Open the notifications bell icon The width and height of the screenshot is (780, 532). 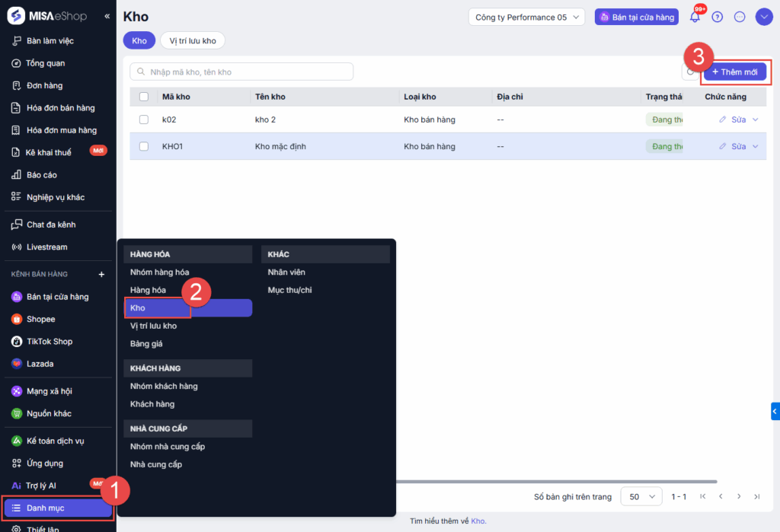[x=695, y=17]
